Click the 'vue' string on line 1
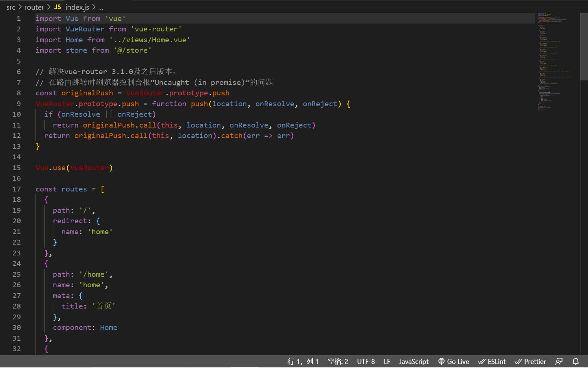Screen dimensions: 588x368 click(115, 18)
